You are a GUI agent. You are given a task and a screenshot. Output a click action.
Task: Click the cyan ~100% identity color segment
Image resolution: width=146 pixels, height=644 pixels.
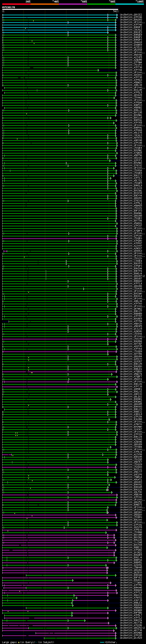pos(130,4)
